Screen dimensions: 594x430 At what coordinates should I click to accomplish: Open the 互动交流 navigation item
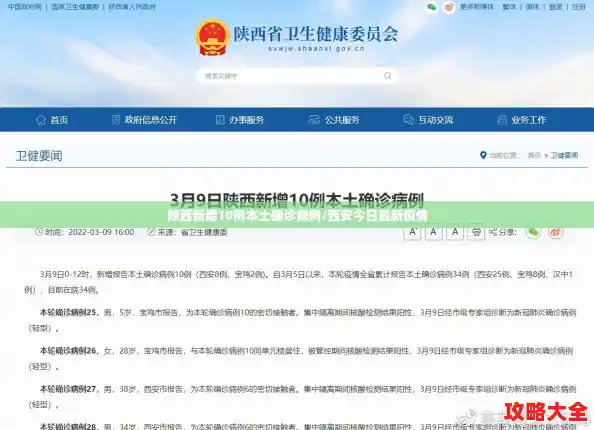point(428,120)
